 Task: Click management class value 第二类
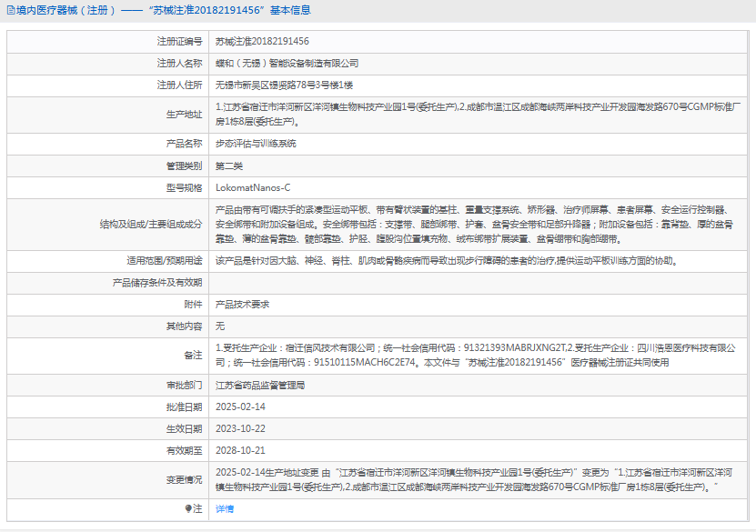229,166
